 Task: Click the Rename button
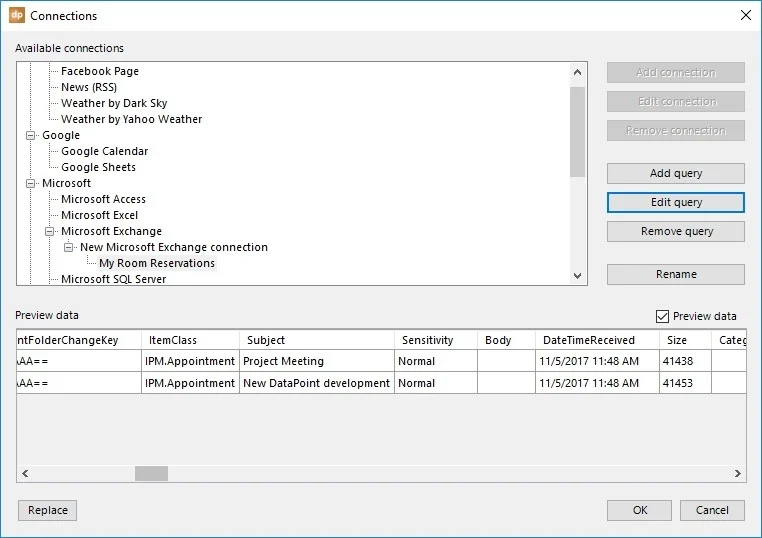pyautogui.click(x=675, y=274)
